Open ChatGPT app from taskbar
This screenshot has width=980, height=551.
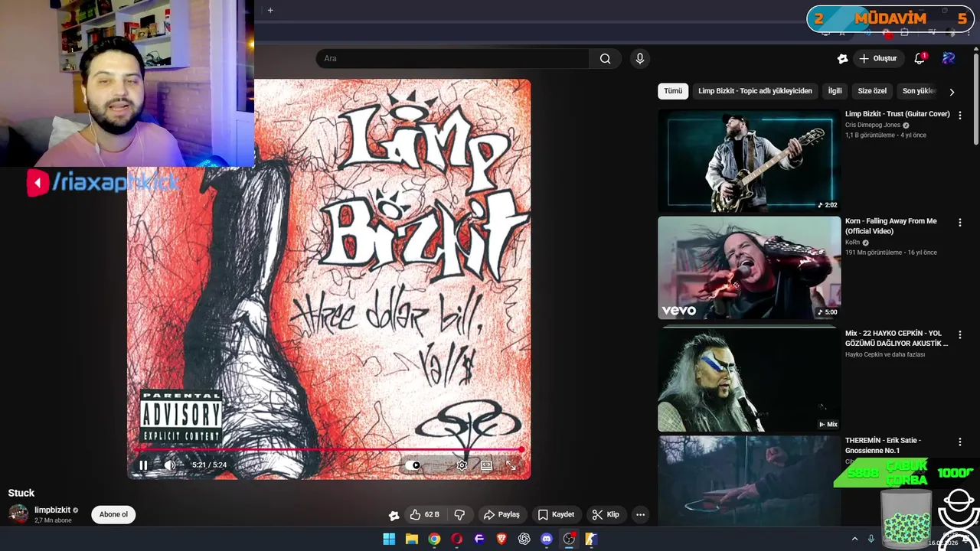click(524, 539)
